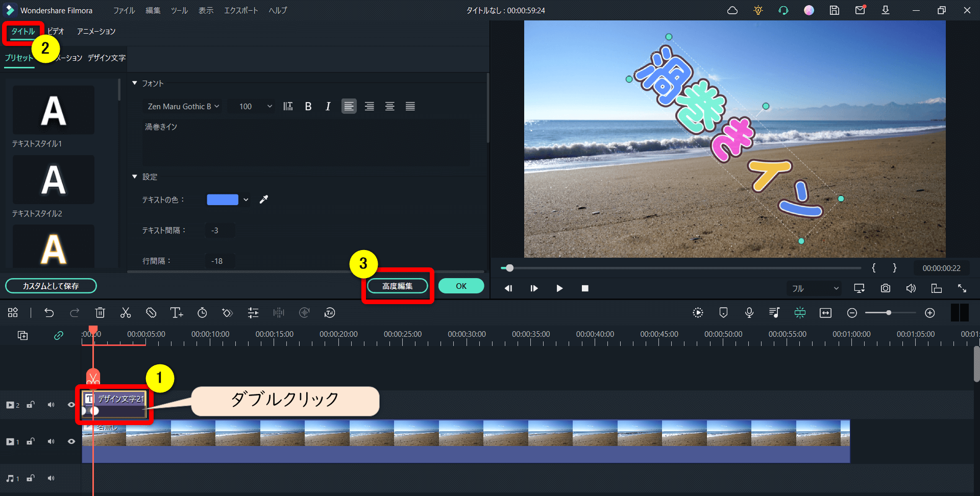The height and width of the screenshot is (496, 980).
Task: Split clip with the scissors tool
Action: [126, 313]
